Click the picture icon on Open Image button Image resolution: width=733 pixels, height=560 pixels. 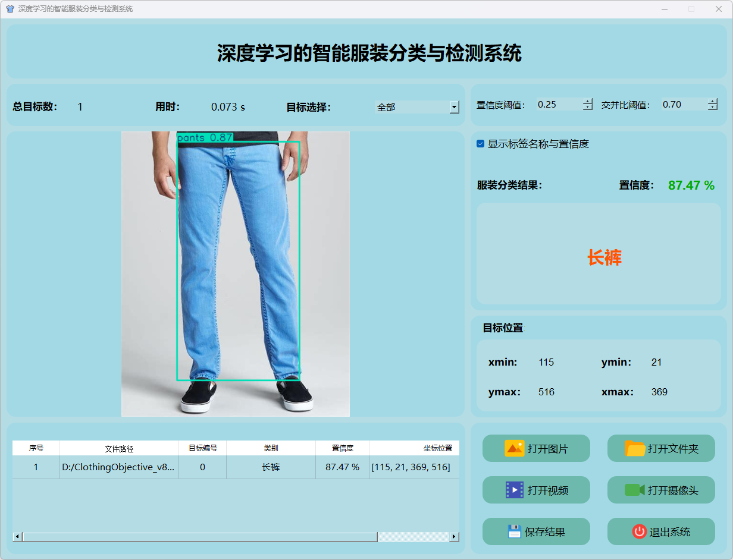tap(514, 448)
